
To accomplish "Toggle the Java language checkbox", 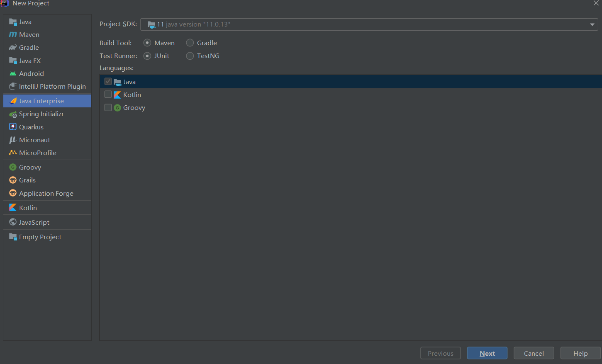I will pos(108,82).
